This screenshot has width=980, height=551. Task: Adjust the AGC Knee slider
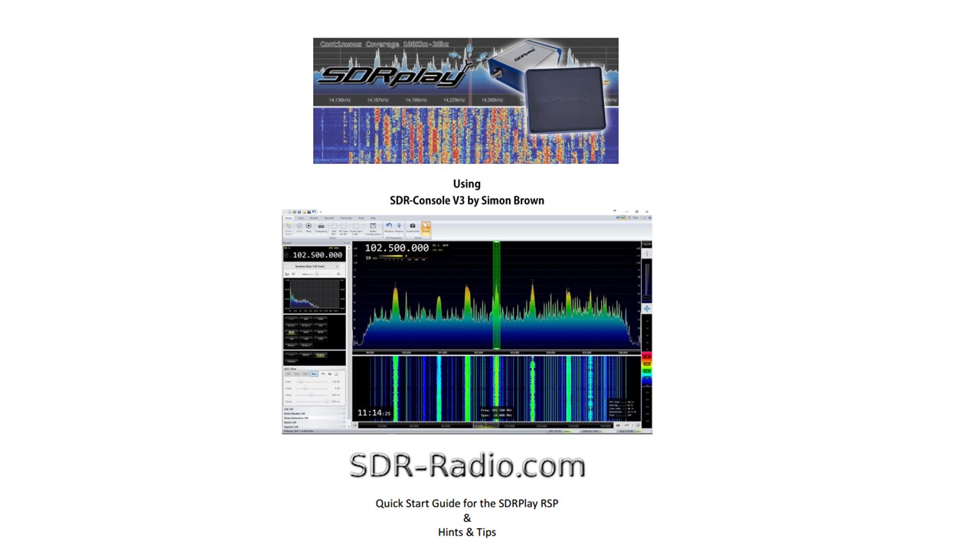(312, 382)
